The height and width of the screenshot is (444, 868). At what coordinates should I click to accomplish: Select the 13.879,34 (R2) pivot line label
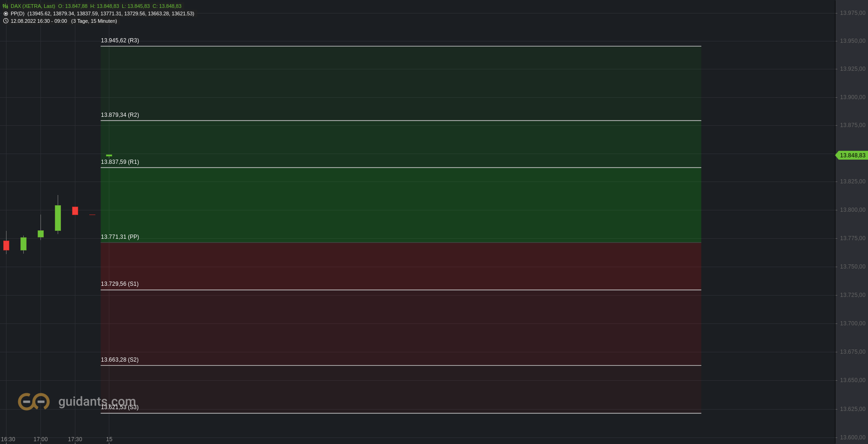[x=120, y=115]
